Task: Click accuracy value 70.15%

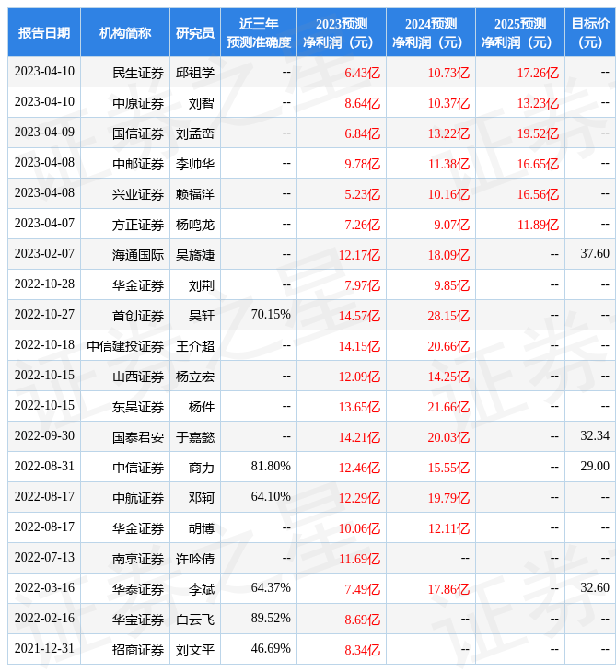Action: pyautogui.click(x=271, y=314)
